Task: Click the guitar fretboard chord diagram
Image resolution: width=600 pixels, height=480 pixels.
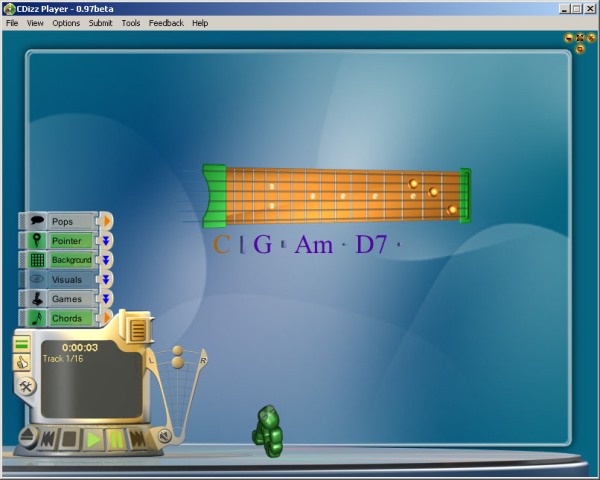Action: [337, 195]
